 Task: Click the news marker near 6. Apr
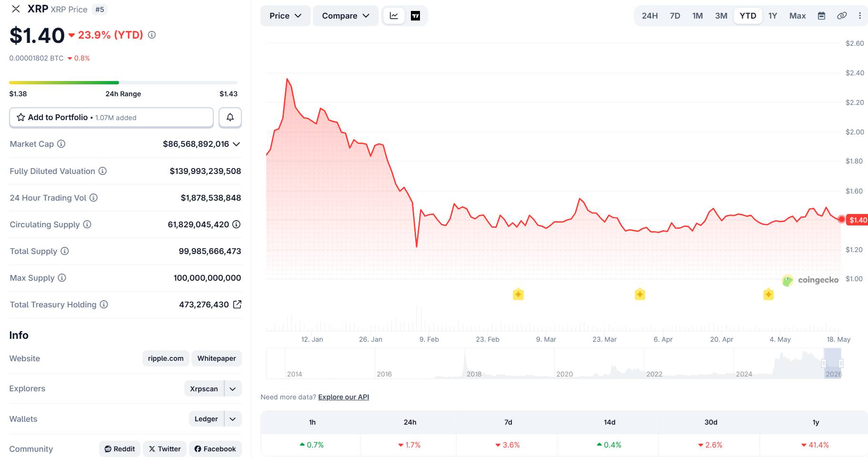pos(640,295)
